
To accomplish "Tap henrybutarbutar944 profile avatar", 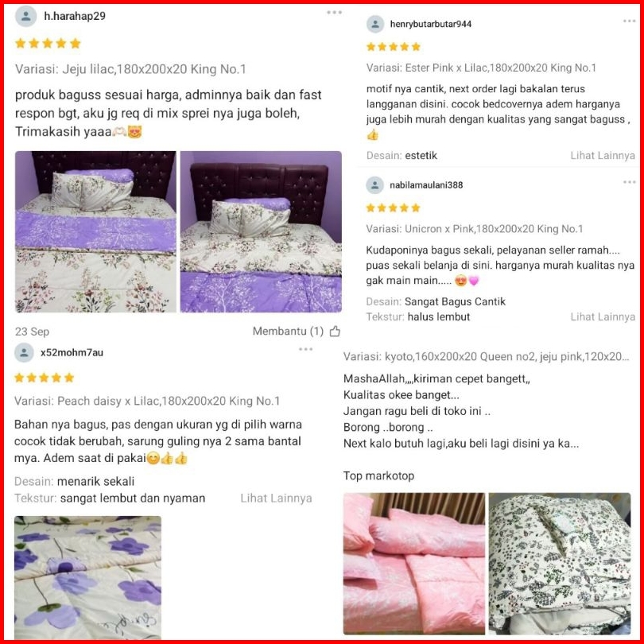I will click(x=375, y=24).
